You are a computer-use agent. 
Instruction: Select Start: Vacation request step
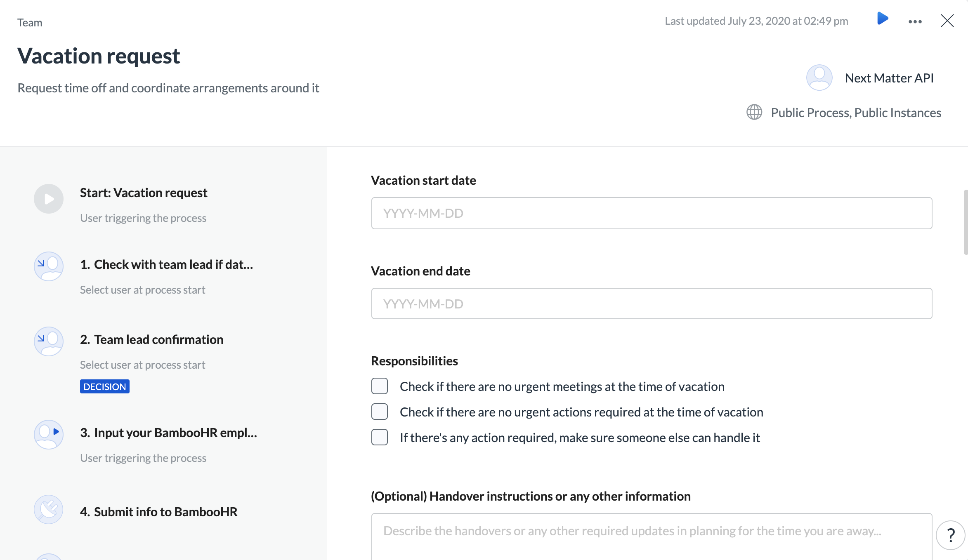(144, 193)
